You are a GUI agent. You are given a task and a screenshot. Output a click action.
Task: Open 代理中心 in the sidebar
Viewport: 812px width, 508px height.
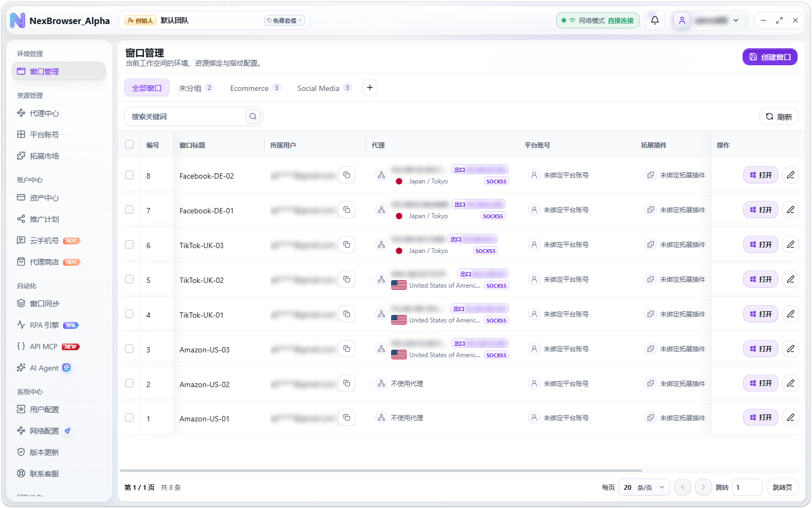[59, 113]
